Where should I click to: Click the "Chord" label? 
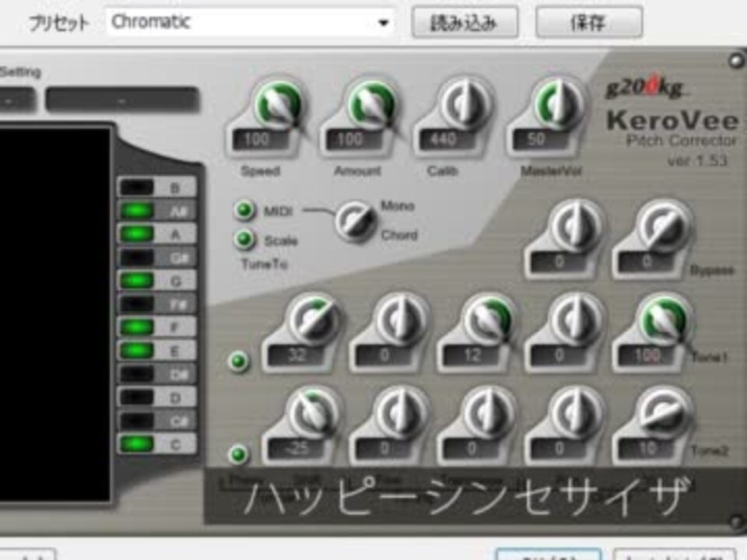click(399, 235)
